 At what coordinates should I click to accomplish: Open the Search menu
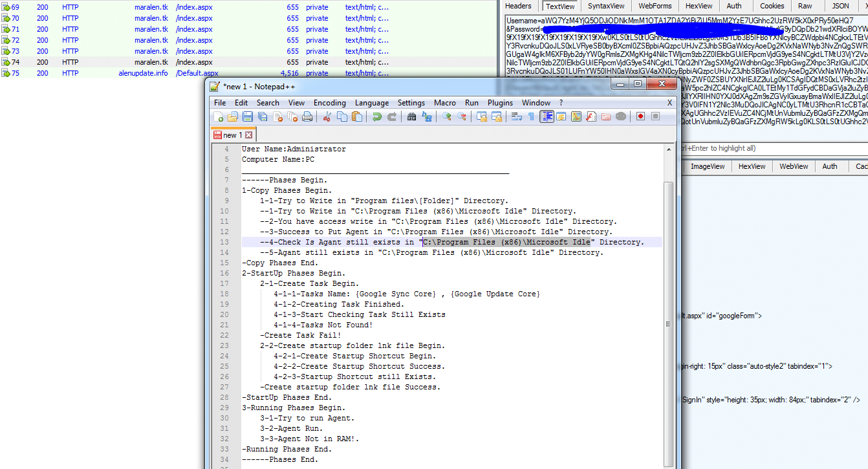(268, 103)
